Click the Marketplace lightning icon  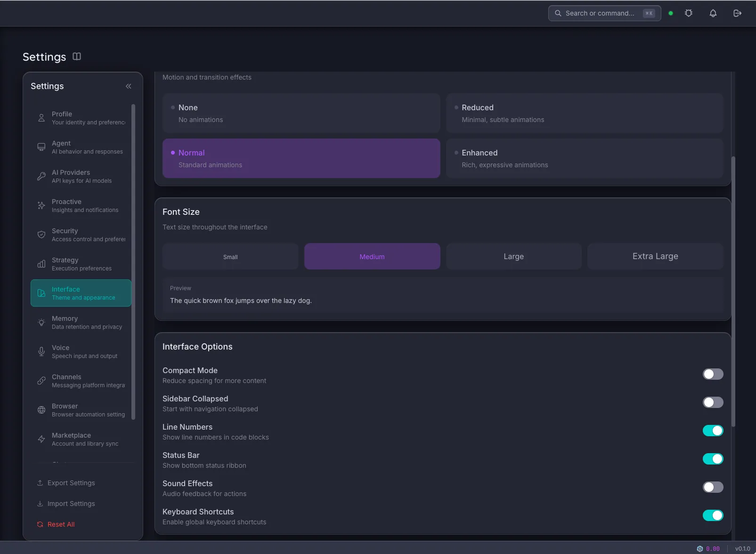[41, 439]
